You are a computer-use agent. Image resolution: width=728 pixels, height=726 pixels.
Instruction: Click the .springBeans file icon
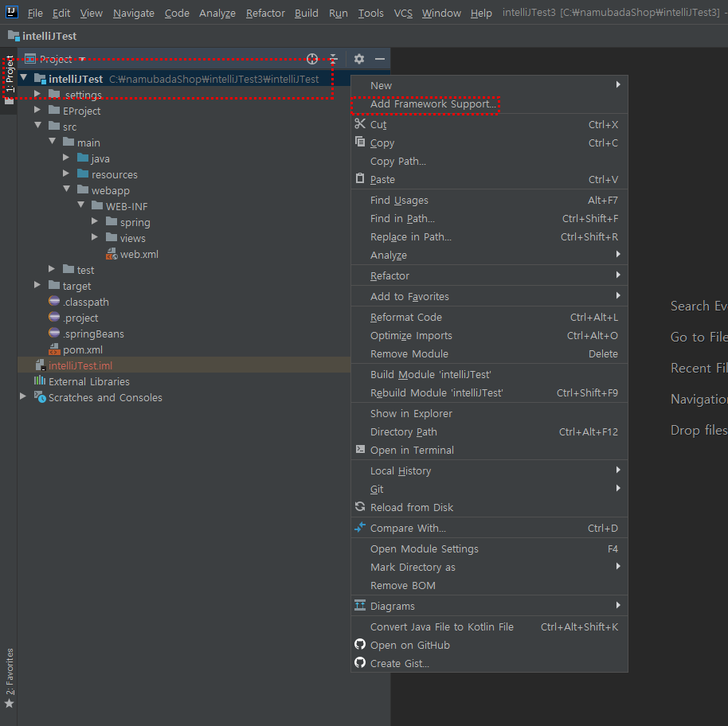[x=54, y=333]
